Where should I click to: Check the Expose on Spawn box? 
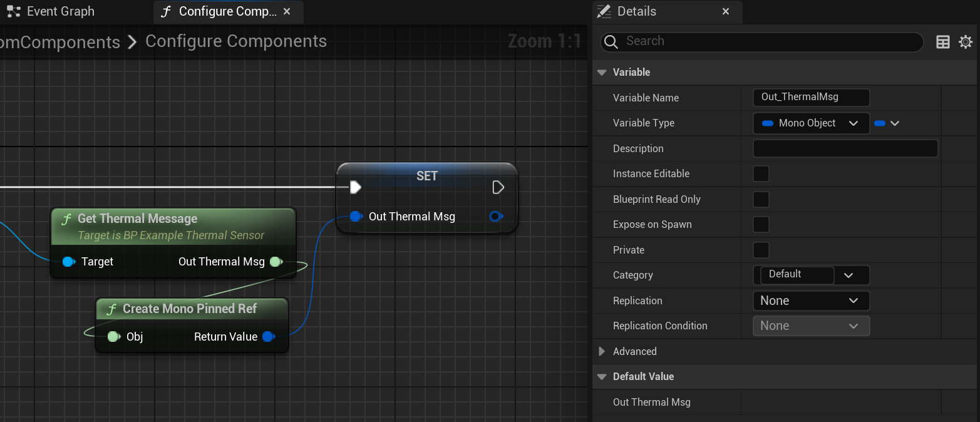(761, 225)
